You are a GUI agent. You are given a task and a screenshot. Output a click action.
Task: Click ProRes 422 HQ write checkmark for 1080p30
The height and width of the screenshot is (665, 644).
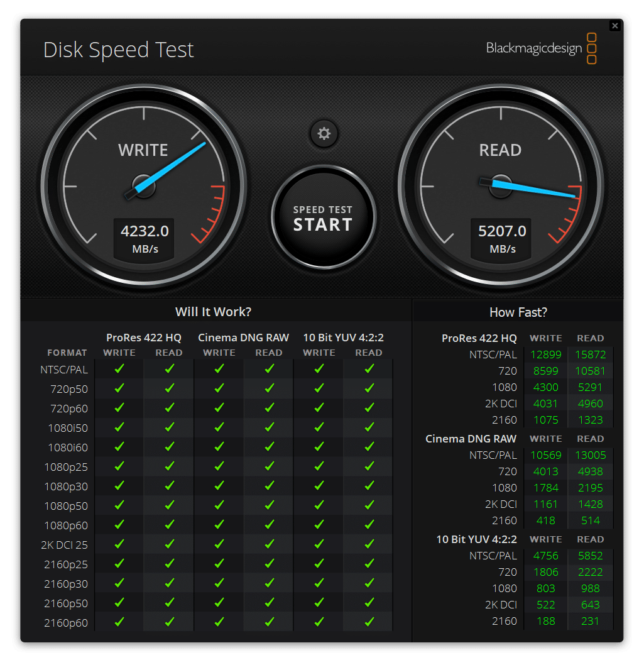[119, 486]
